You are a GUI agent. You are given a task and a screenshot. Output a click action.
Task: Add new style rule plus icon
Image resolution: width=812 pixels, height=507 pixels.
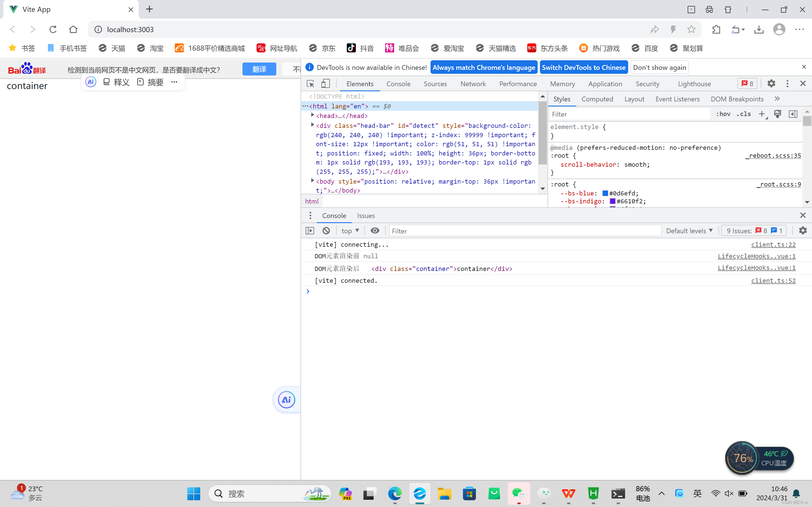(762, 114)
